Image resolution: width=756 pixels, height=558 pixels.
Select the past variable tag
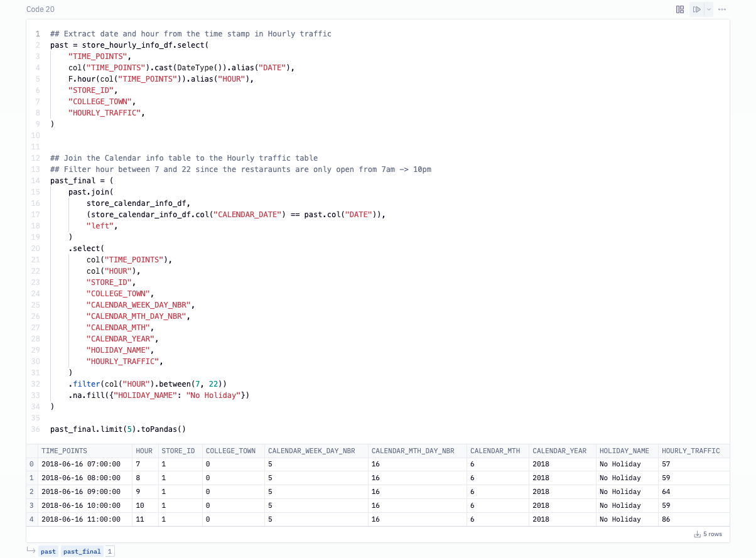(48, 552)
